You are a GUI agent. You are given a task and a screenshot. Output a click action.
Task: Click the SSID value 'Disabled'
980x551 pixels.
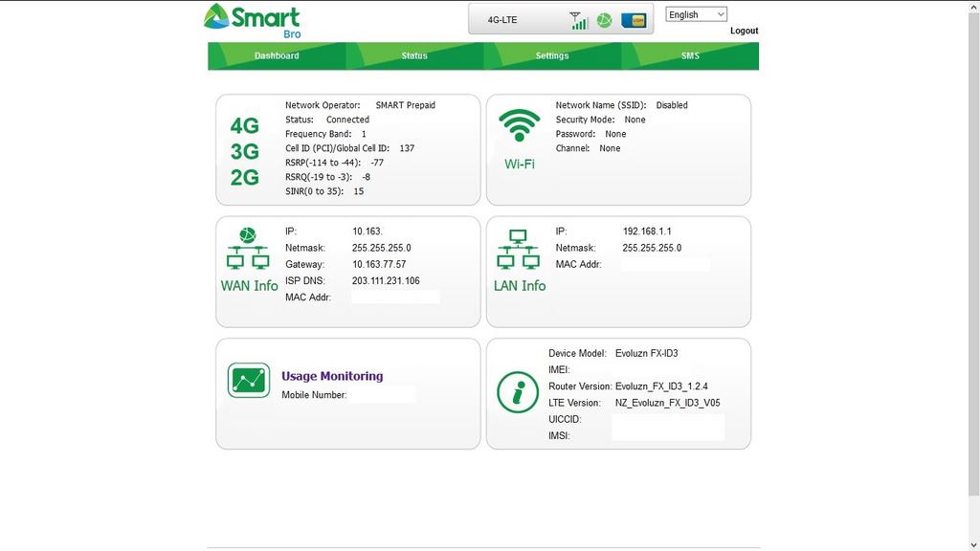pos(672,105)
